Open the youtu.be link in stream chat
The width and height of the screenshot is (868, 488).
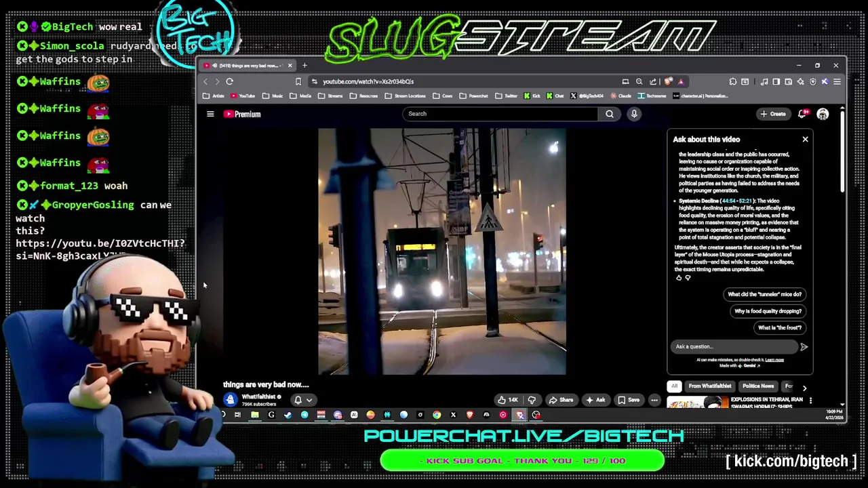(100, 249)
